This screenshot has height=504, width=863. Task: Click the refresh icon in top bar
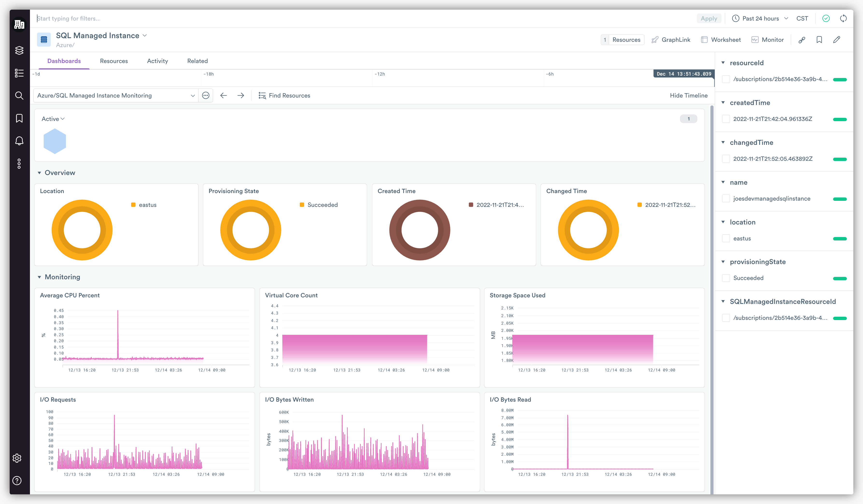(x=843, y=19)
